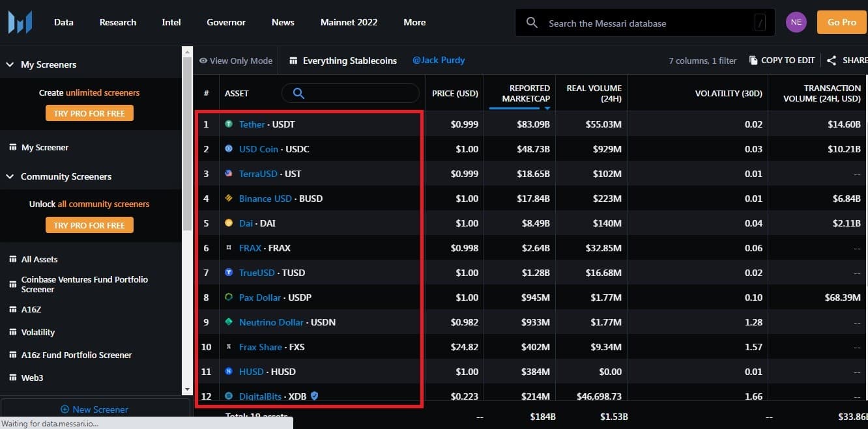The width and height of the screenshot is (868, 429).
Task: Click the Everything Stablecoins table icon
Action: pyautogui.click(x=293, y=61)
